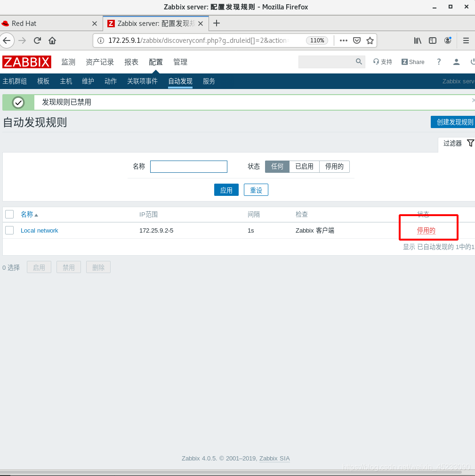Toggle the Firefox sidebar view
The height and width of the screenshot is (476, 475).
[x=433, y=40]
